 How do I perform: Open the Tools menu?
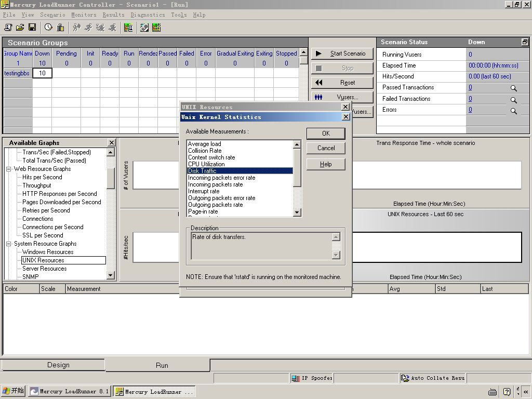click(x=179, y=15)
